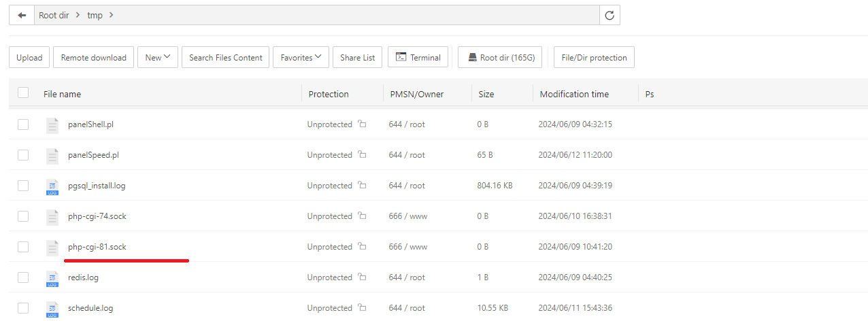Image resolution: width=868 pixels, height=321 pixels.
Task: Click the path address bar field
Action: [x=354, y=15]
